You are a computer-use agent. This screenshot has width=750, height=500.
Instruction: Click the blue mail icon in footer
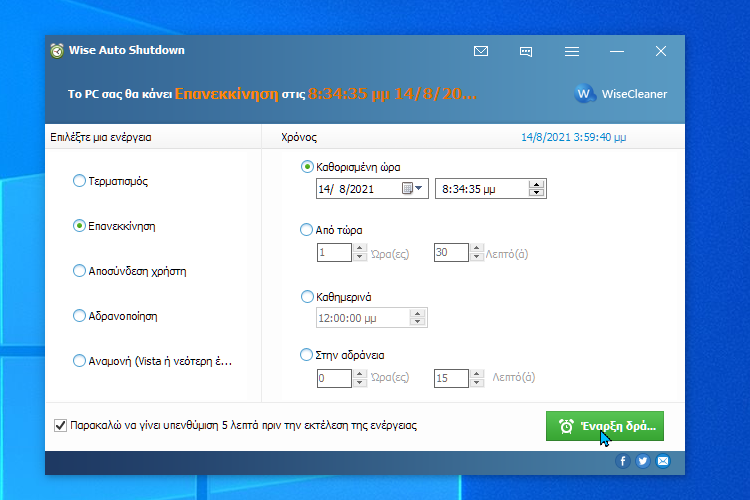[x=662, y=461]
